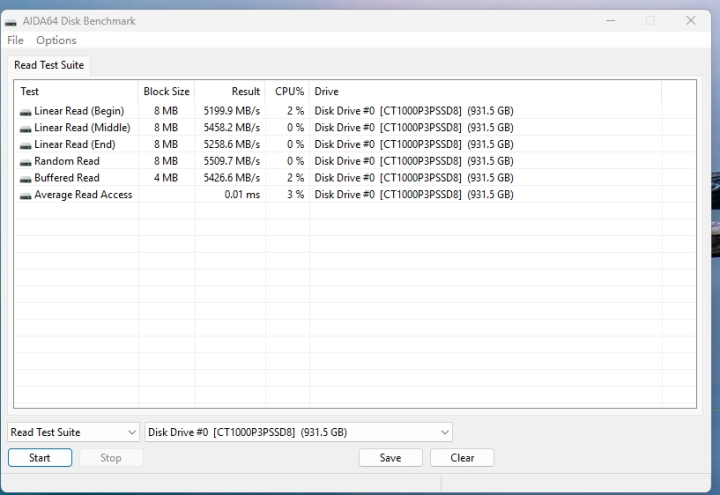This screenshot has height=495, width=720.
Task: Click the 3 % CPU usage cell
Action: 296,195
